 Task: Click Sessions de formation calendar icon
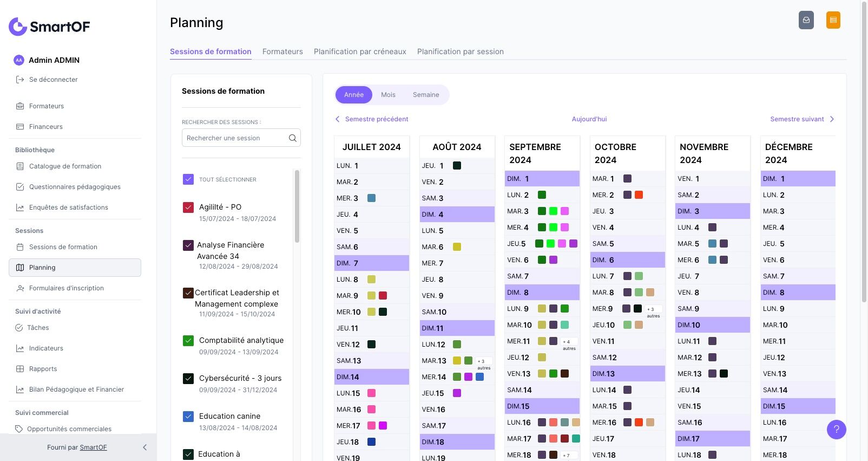(20, 247)
